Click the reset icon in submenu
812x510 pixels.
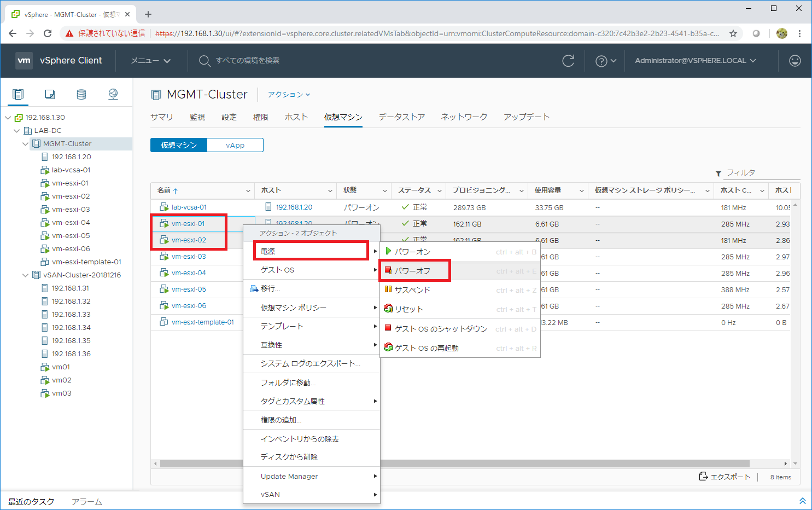[x=388, y=309]
